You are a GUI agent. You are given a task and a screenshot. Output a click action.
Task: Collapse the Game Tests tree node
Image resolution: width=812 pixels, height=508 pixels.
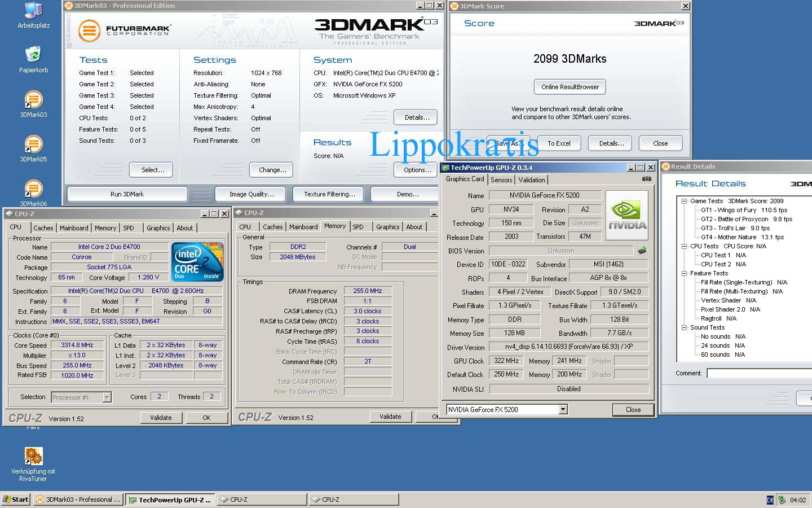pyautogui.click(x=684, y=201)
